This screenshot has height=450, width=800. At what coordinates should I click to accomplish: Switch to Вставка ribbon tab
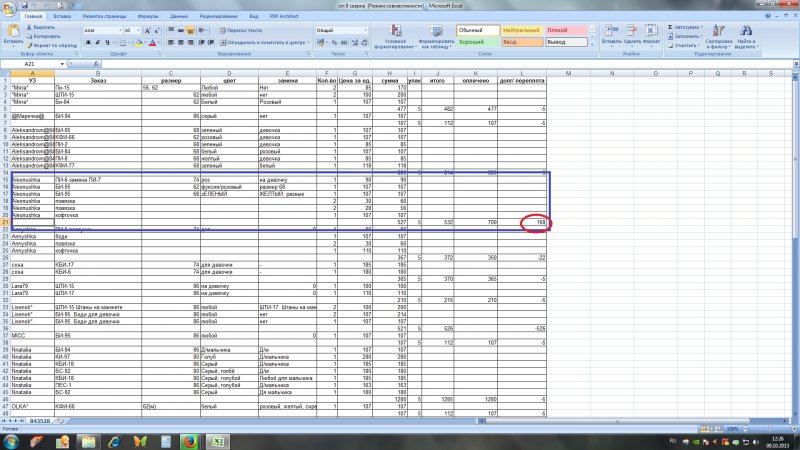(62, 16)
